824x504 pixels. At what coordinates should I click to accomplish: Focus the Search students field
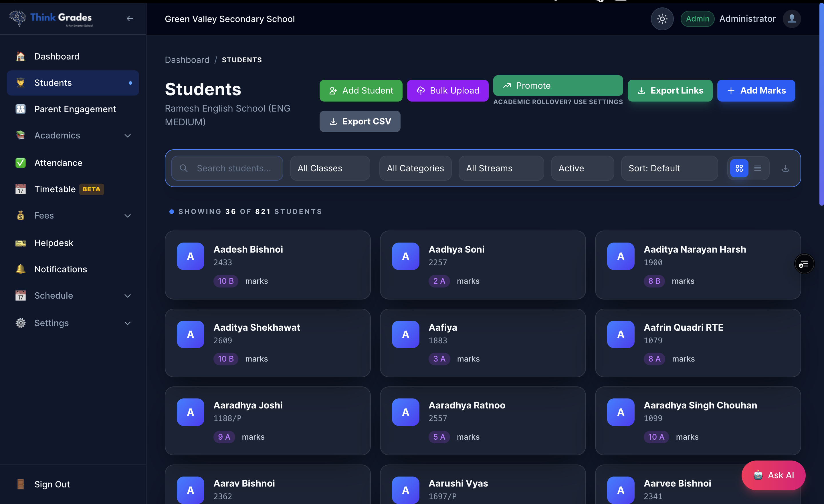[227, 168]
